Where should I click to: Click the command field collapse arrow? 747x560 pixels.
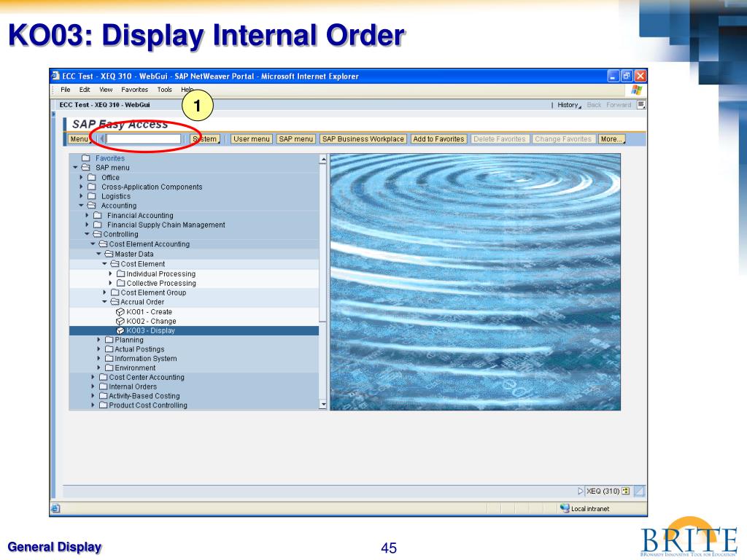[x=102, y=139]
